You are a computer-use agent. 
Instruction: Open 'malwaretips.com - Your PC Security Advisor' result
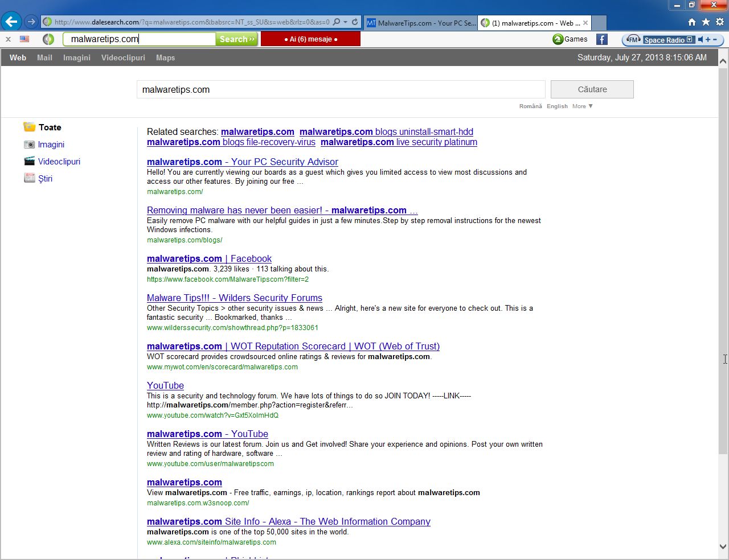243,162
